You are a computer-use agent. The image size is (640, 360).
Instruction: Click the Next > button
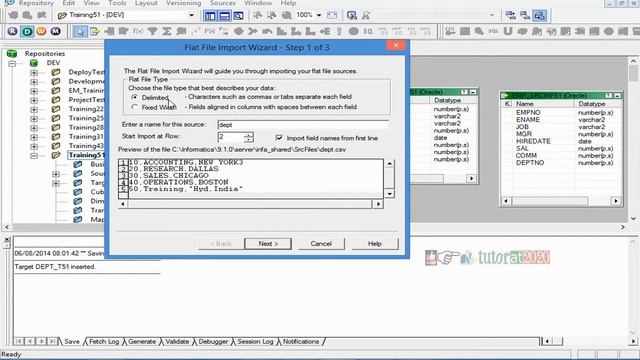pos(268,244)
